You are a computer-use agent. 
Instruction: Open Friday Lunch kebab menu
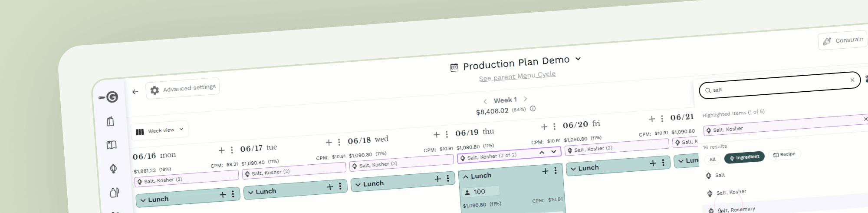[663, 163]
